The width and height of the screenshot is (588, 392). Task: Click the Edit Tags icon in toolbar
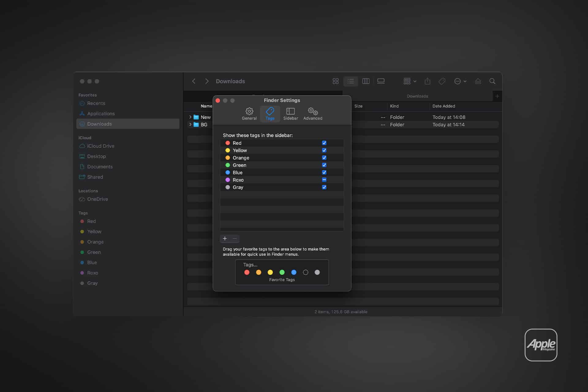442,81
